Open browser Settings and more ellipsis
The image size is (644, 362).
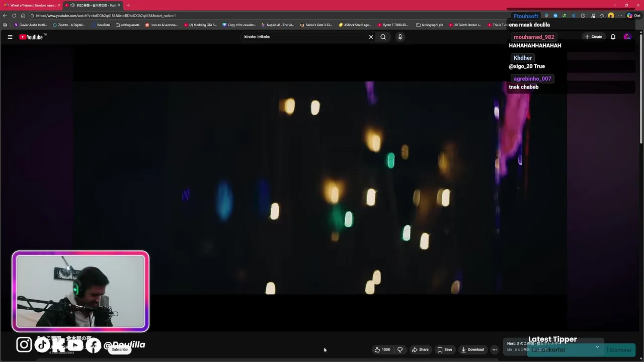coord(620,16)
